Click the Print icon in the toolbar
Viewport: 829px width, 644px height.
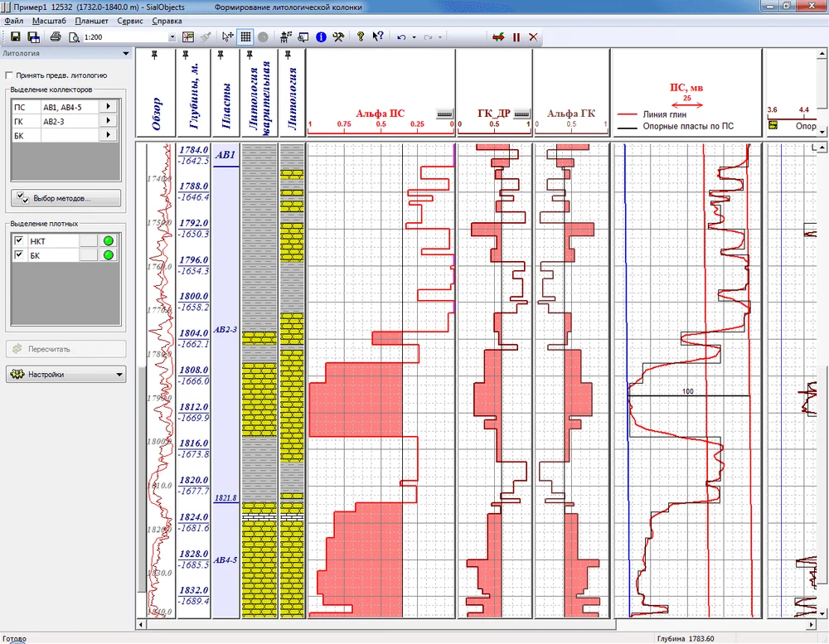56,37
